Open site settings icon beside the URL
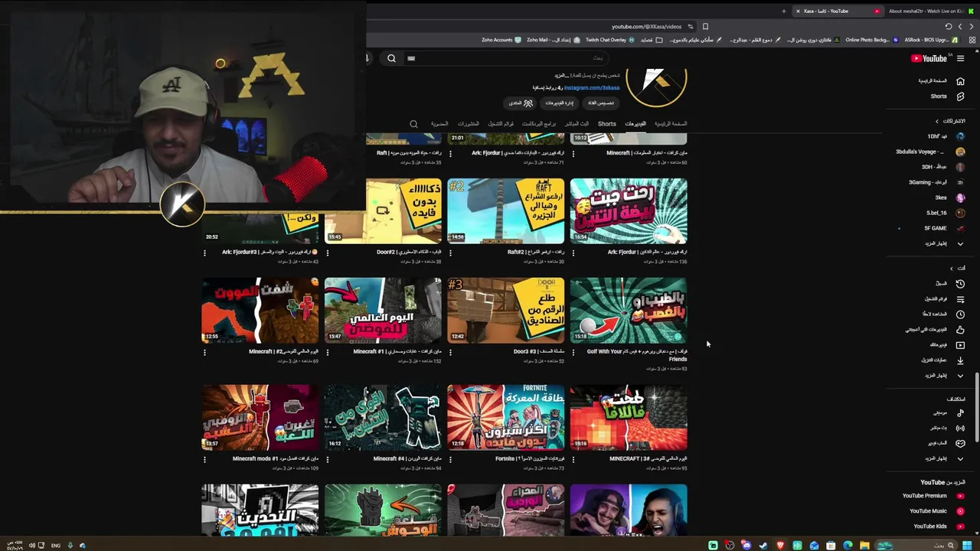 pos(691,27)
